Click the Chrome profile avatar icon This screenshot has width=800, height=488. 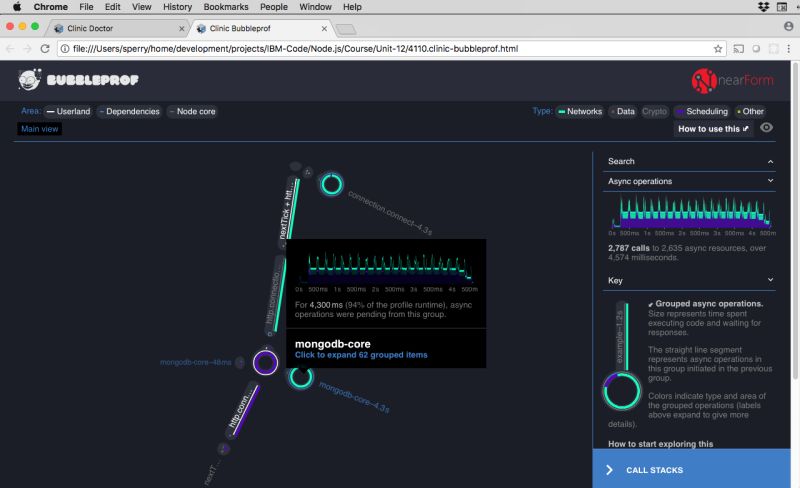(x=789, y=26)
